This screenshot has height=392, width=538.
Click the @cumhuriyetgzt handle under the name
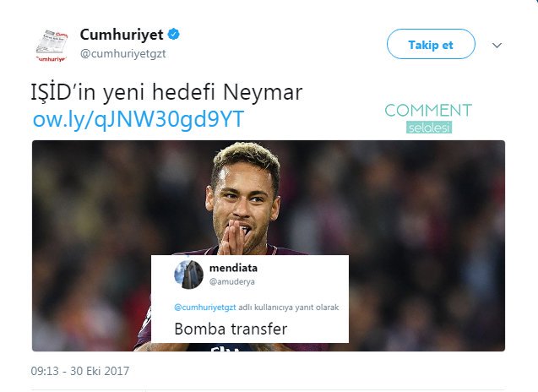(x=122, y=53)
